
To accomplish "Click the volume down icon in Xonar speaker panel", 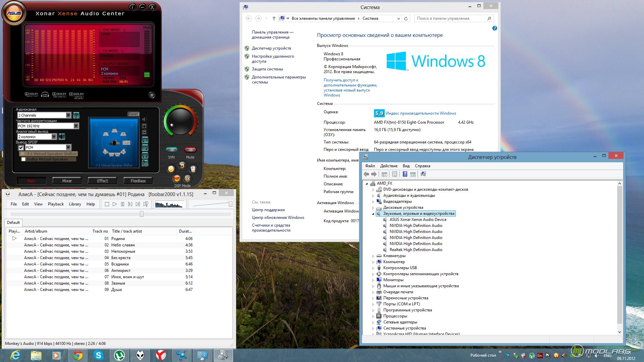I will tap(144, 133).
